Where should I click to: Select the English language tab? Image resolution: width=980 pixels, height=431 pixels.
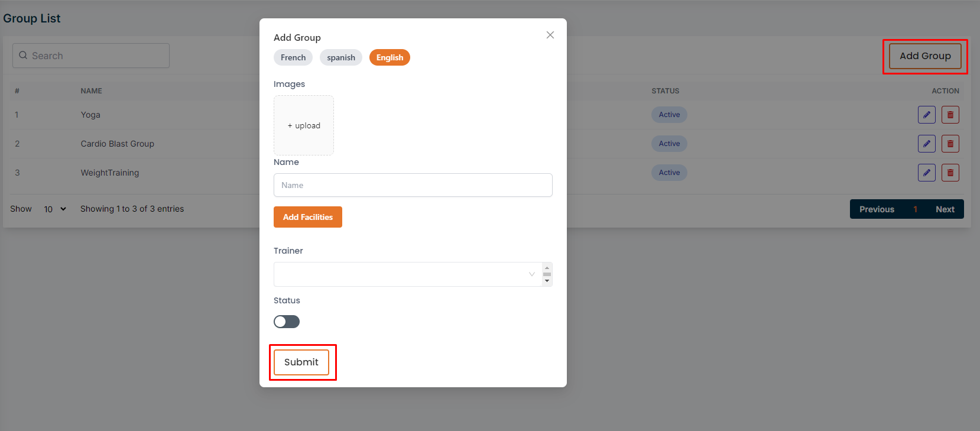pyautogui.click(x=390, y=57)
